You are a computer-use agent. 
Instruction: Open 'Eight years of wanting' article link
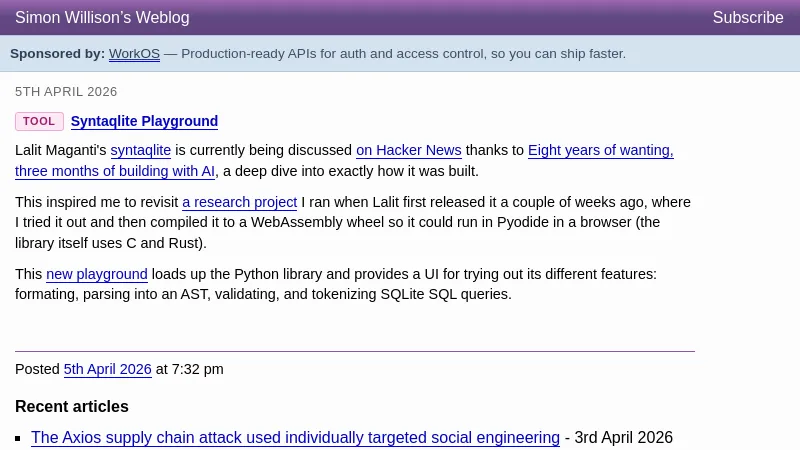(x=600, y=150)
